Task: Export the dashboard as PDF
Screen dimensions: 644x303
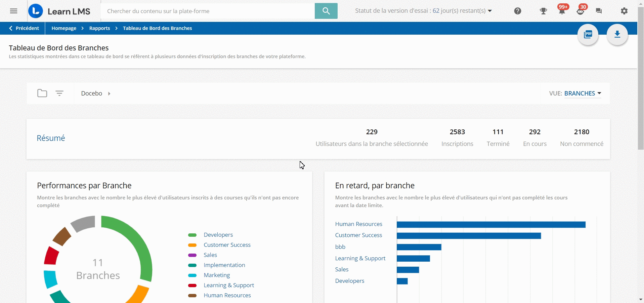Action: click(x=588, y=34)
